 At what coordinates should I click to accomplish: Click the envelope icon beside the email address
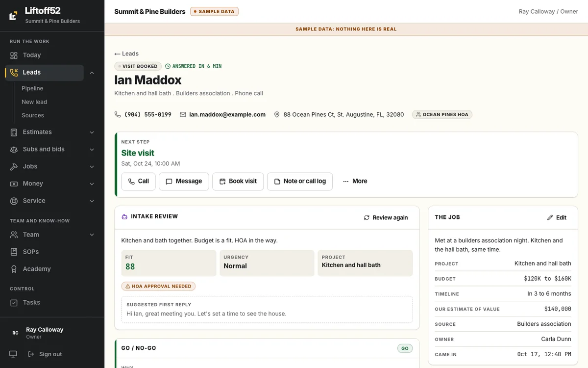tap(183, 114)
